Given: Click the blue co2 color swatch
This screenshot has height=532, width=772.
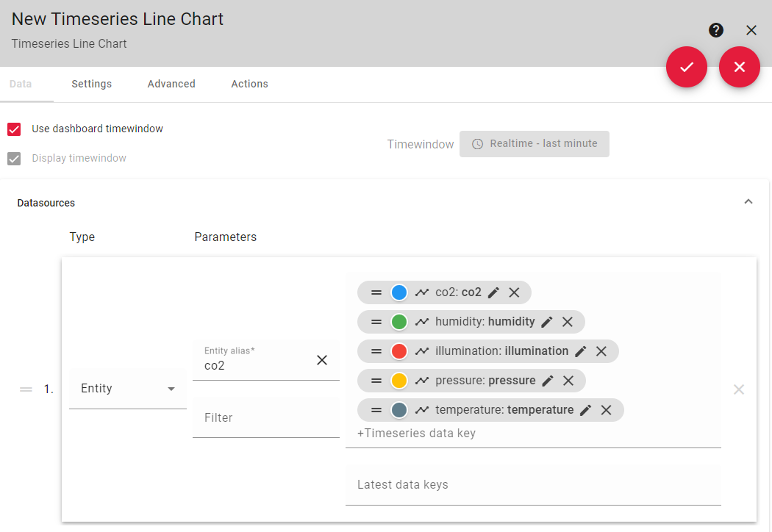Looking at the screenshot, I should point(398,292).
